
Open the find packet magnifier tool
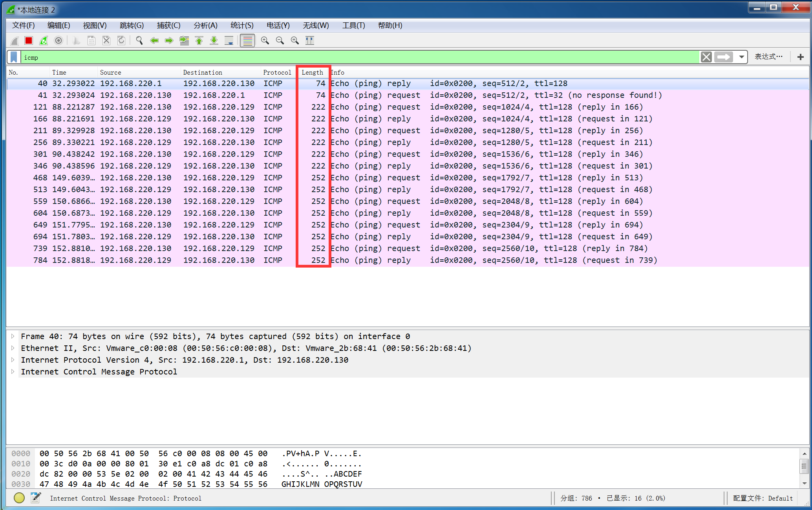(139, 40)
